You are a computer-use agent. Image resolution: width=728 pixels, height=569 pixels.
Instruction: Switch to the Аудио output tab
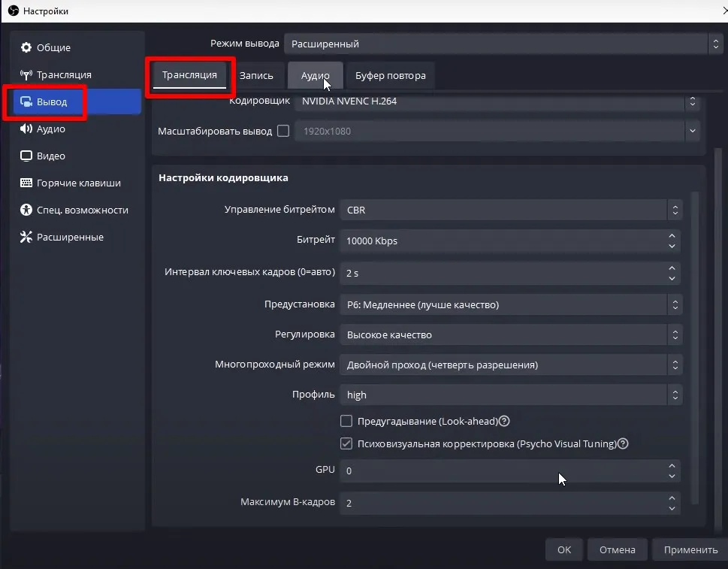tap(316, 75)
